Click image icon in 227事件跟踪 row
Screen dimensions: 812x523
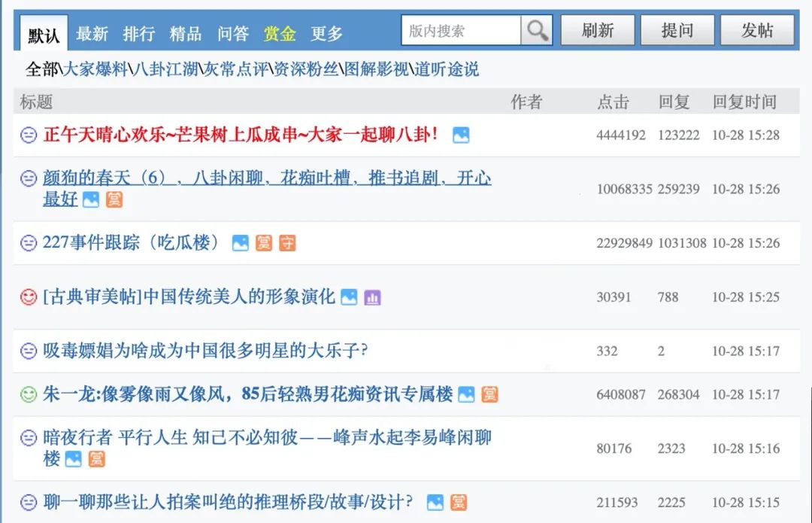(x=241, y=242)
